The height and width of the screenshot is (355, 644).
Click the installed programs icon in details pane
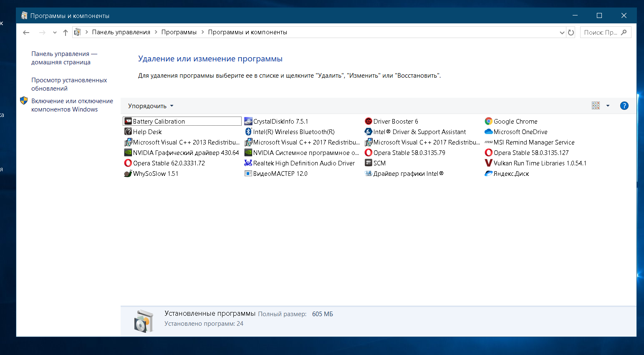click(144, 321)
